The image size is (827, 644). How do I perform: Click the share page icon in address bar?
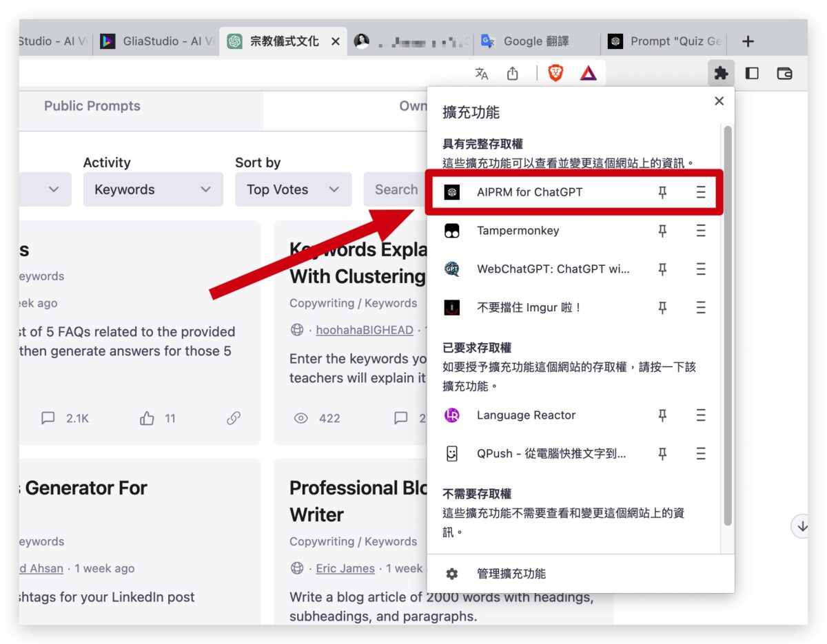pyautogui.click(x=512, y=73)
